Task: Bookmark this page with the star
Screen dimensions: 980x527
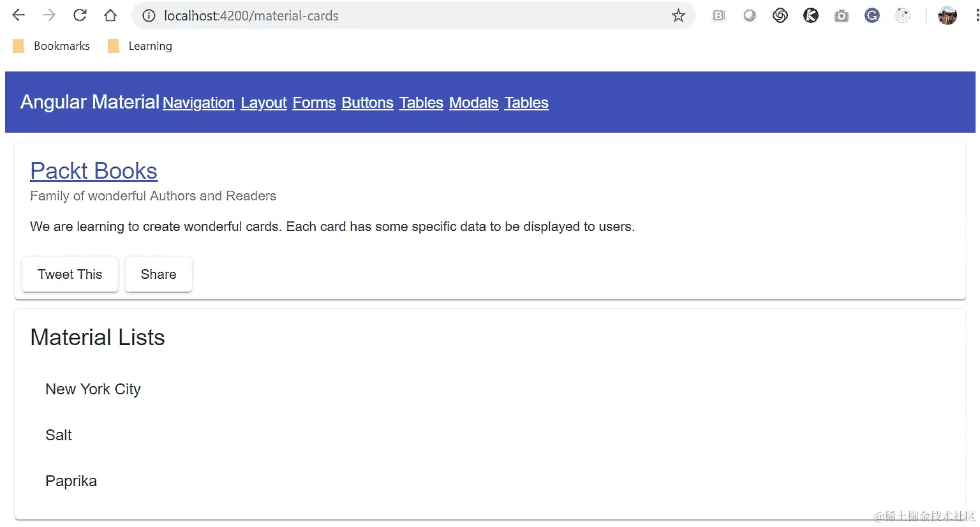Action: click(678, 16)
